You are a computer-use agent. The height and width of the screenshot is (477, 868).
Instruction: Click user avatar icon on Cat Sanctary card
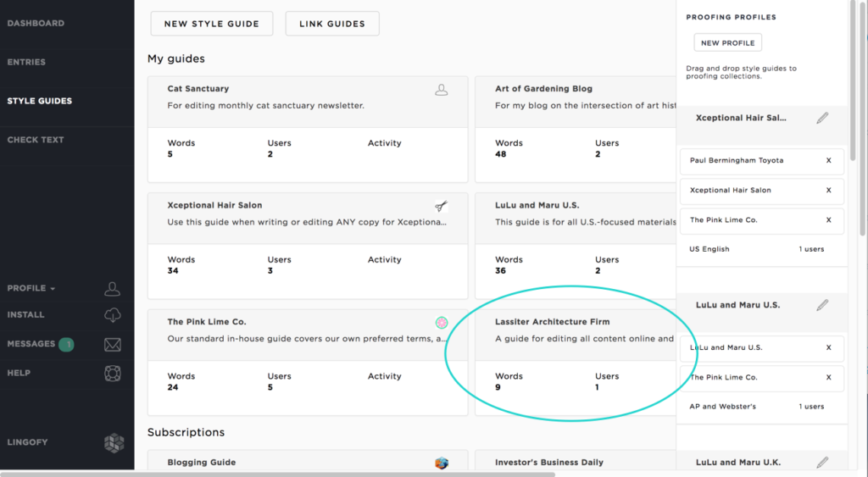click(x=441, y=90)
